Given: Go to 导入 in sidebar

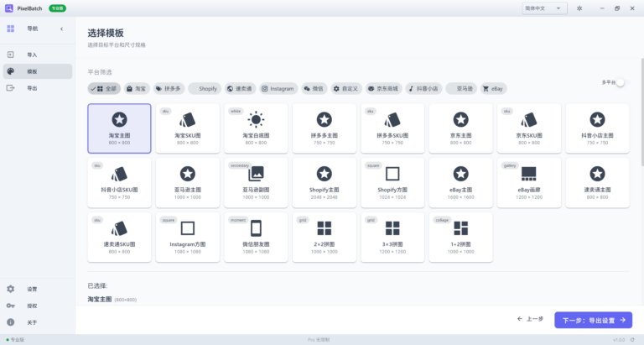Looking at the screenshot, I should point(38,55).
